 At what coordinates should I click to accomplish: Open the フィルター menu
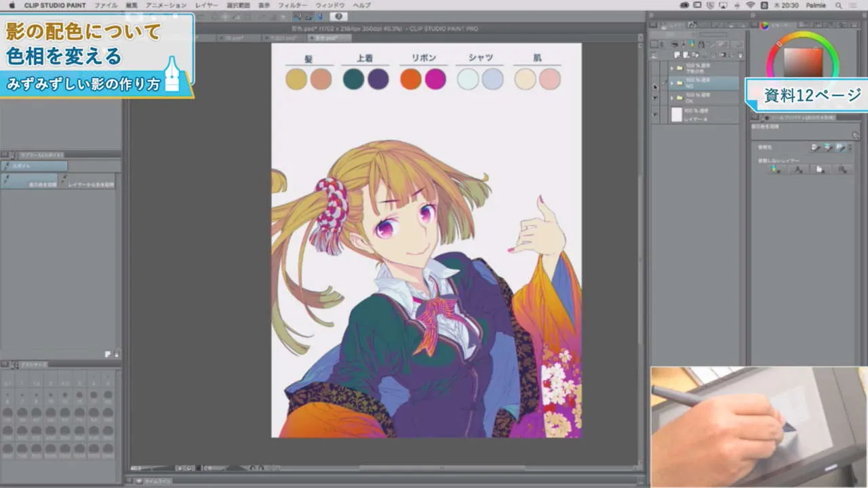tap(292, 5)
